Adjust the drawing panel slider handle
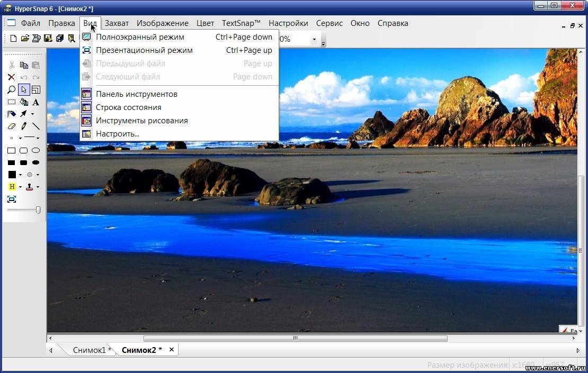The width and height of the screenshot is (588, 373). [x=38, y=210]
